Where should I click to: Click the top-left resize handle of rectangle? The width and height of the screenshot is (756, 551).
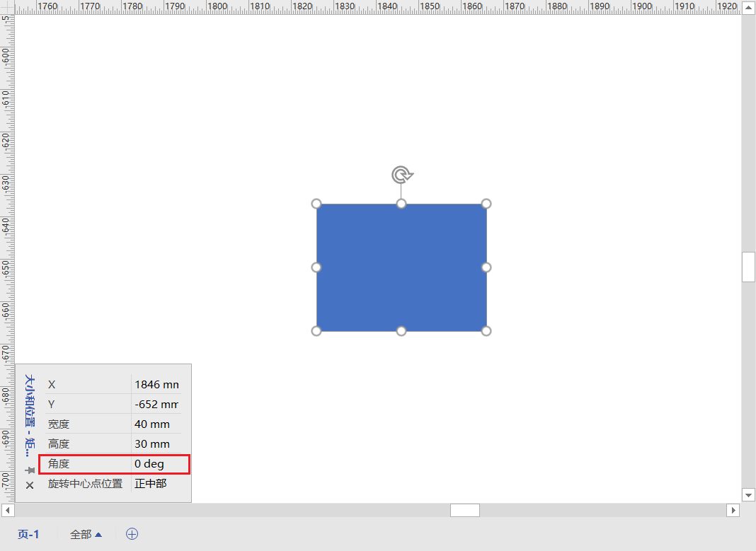tap(316, 204)
